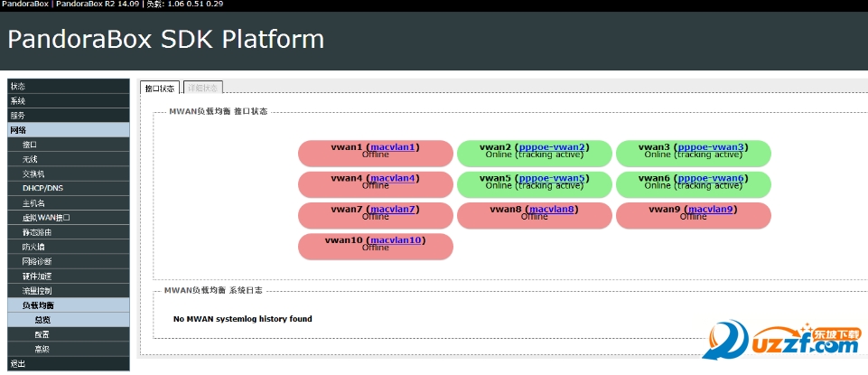868x375 pixels.
Task: Open the 静态路由 static routes page
Action: point(69,232)
